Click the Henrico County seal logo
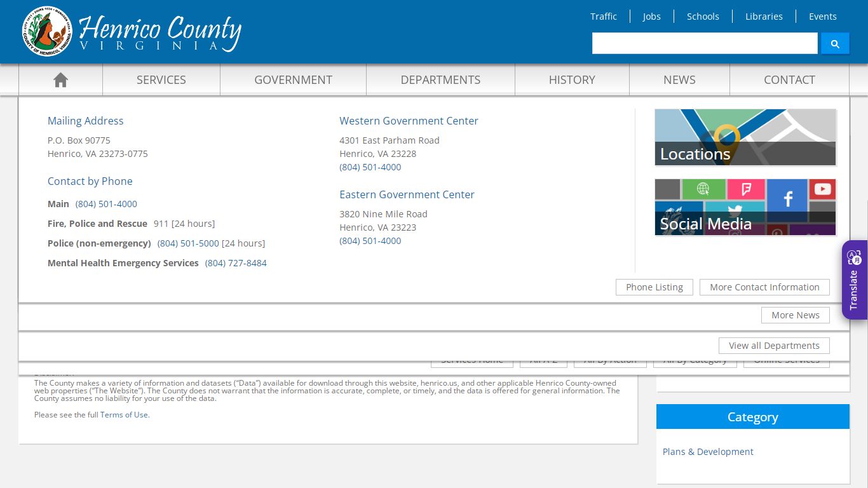The image size is (868, 488). tap(47, 31)
